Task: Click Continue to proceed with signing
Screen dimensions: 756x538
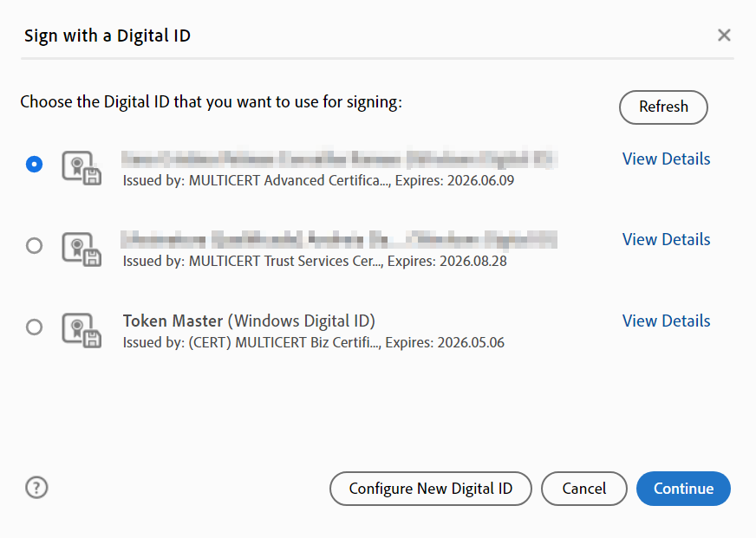Action: 683,489
